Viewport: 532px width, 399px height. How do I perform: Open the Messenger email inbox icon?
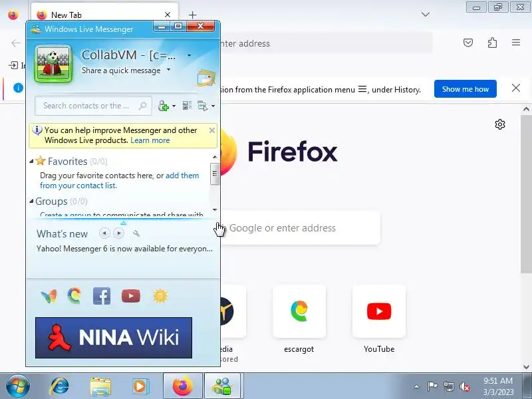click(206, 78)
